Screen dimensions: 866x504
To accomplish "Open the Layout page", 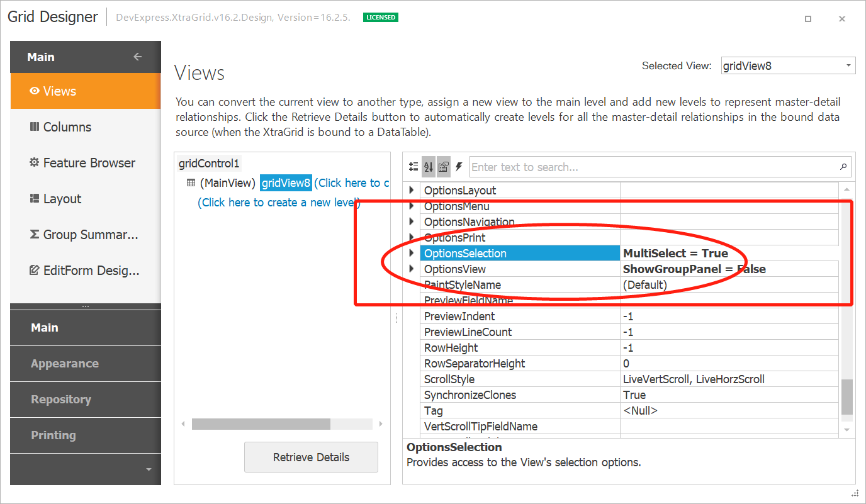I will (x=86, y=199).
